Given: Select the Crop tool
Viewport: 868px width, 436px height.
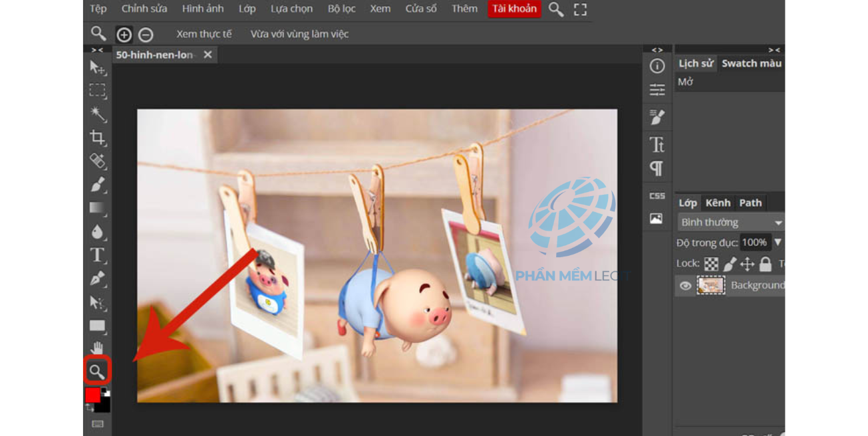Looking at the screenshot, I should (x=97, y=138).
